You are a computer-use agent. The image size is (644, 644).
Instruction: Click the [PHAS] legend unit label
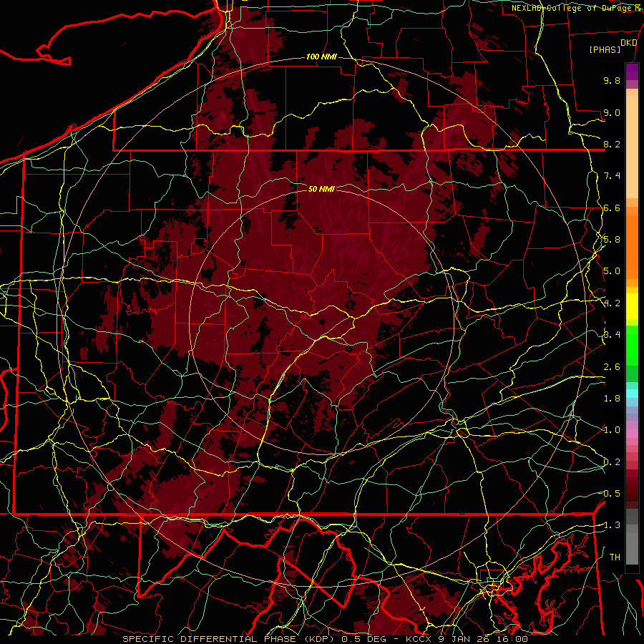click(605, 49)
